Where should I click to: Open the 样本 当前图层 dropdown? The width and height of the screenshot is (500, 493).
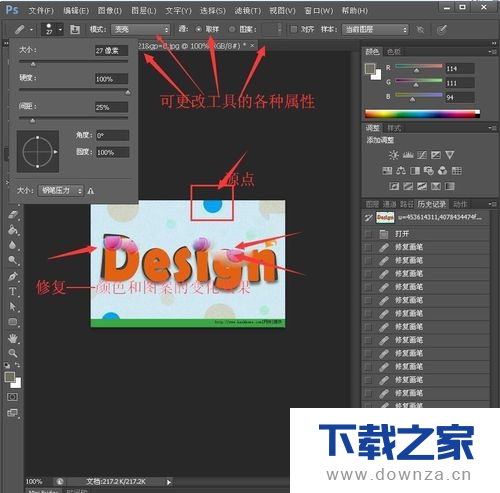coord(375,30)
